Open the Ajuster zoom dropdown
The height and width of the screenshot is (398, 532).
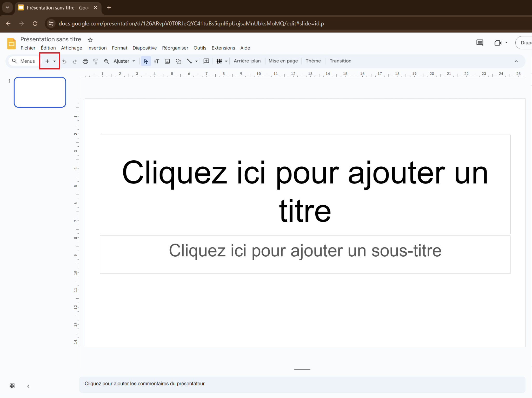124,61
